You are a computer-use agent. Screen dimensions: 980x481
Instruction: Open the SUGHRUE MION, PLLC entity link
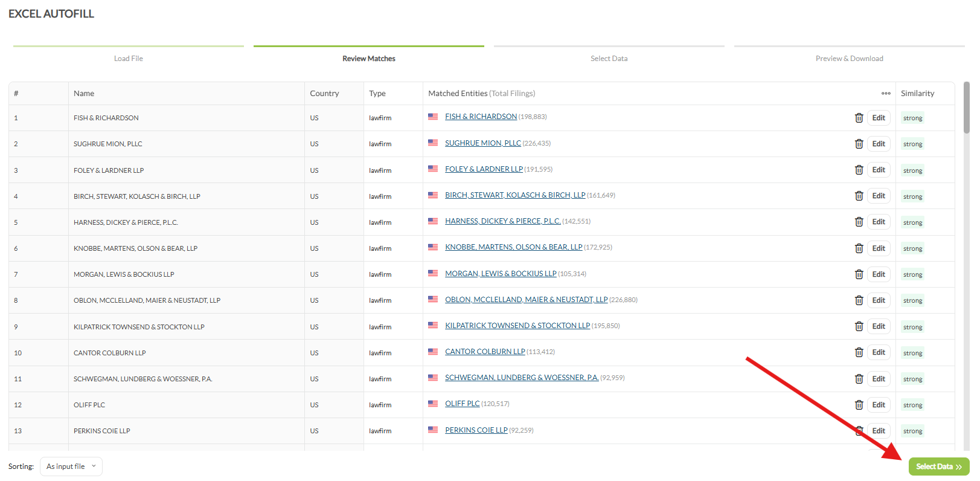[483, 143]
